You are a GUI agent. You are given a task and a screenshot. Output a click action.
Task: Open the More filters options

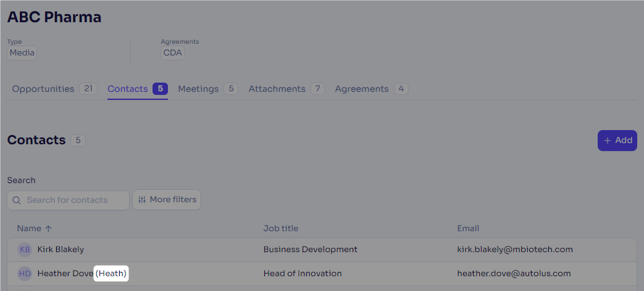coord(166,200)
